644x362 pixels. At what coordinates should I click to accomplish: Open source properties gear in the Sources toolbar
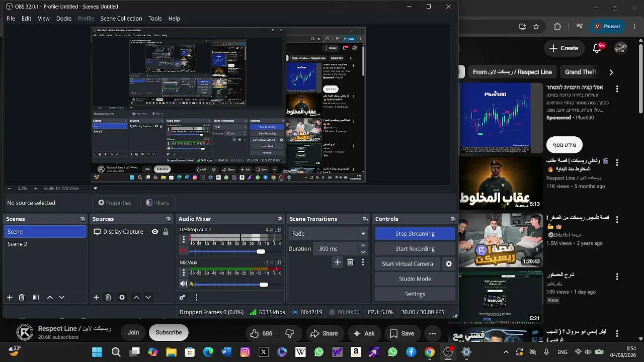pos(122,298)
